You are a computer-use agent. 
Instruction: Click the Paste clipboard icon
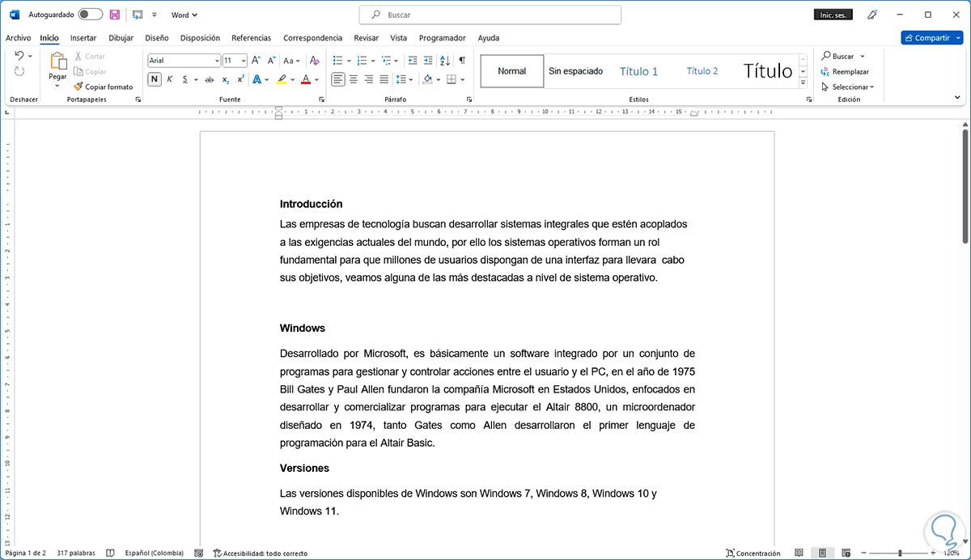[57, 61]
